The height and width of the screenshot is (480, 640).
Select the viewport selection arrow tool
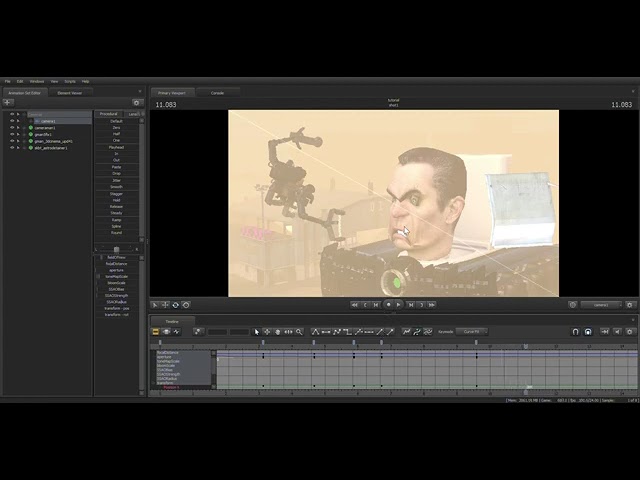click(155, 305)
